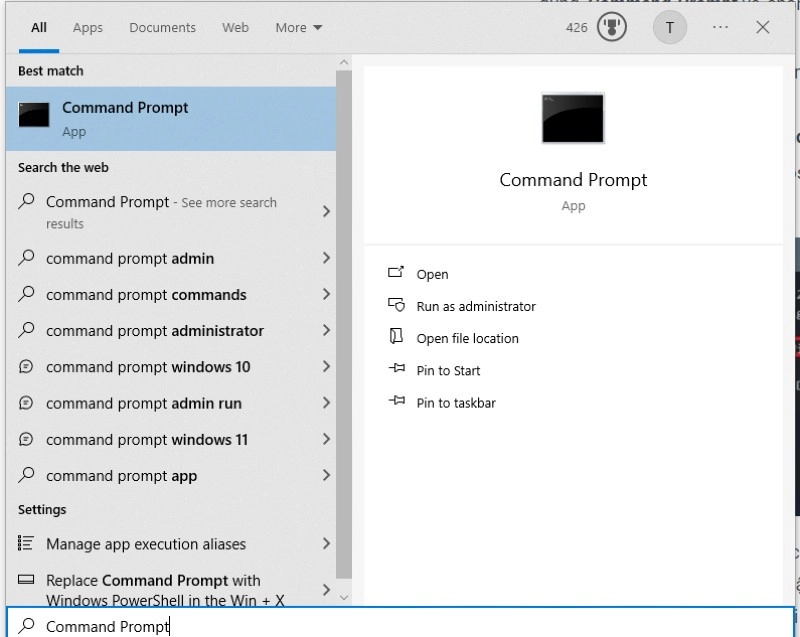Click the results list scroll-up arrow
Viewport: 800px width, 637px height.
344,63
